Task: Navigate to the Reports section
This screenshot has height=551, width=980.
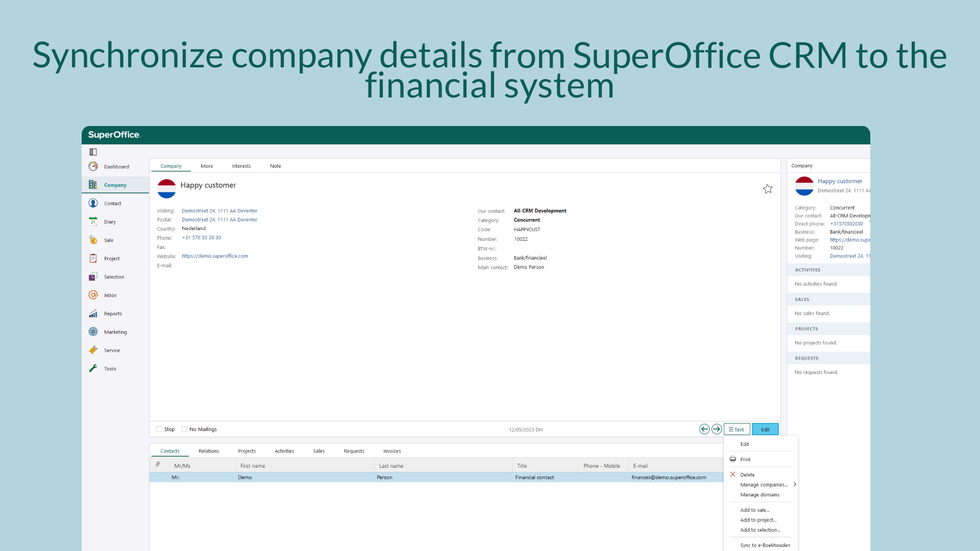Action: pyautogui.click(x=112, y=313)
